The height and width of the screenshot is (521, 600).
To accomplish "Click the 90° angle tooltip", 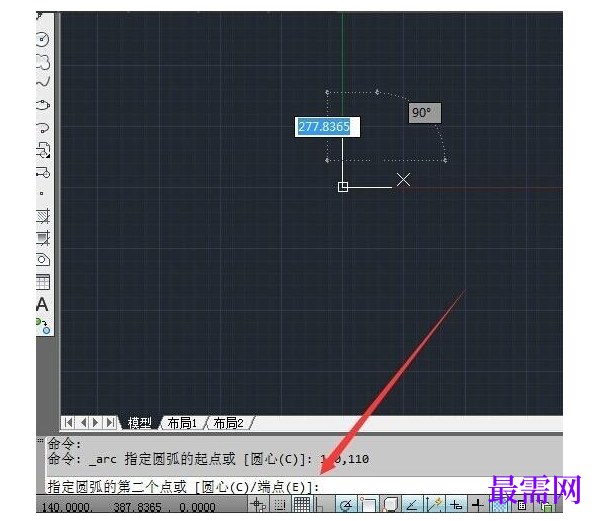I will pyautogui.click(x=425, y=113).
